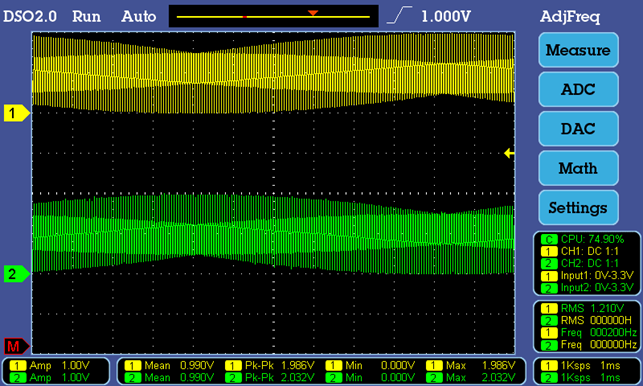Image resolution: width=643 pixels, height=386 pixels.
Task: Click channel 2 Pk-Pk 2.032V reading
Action: 270,377
